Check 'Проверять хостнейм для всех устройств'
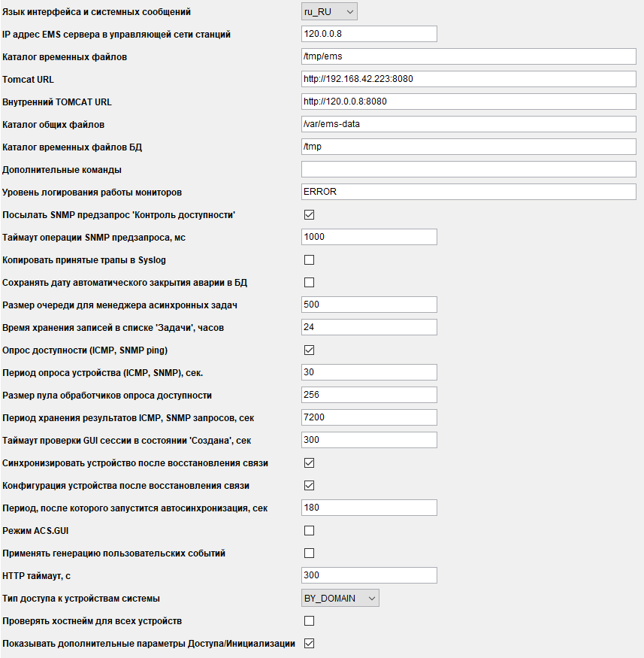 [x=309, y=620]
